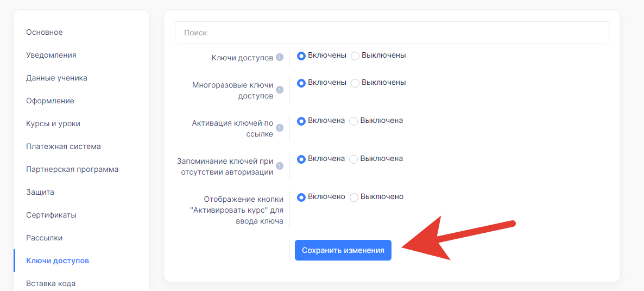
Task: Open the Уведомления settings section
Action: click(x=52, y=55)
